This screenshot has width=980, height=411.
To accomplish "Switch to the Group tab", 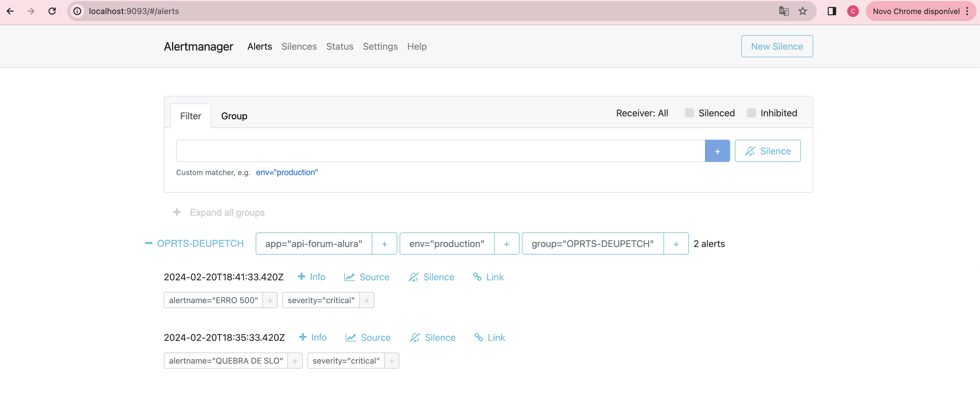I will pos(234,116).
